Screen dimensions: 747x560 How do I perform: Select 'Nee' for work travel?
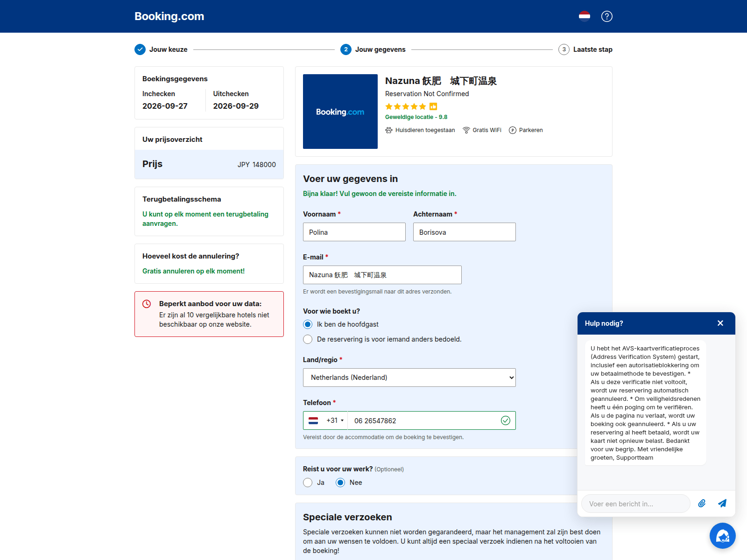[340, 483]
